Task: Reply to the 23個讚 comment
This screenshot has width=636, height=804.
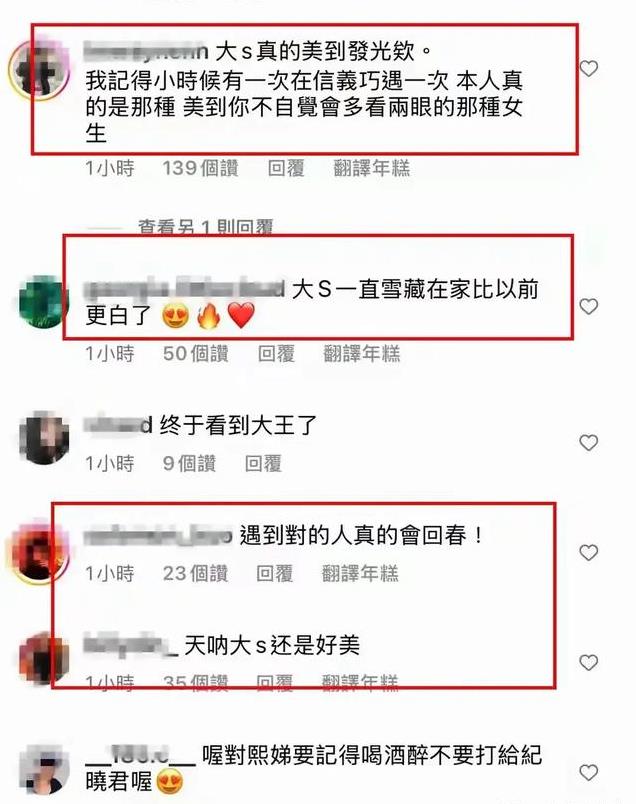Action: click(x=274, y=573)
